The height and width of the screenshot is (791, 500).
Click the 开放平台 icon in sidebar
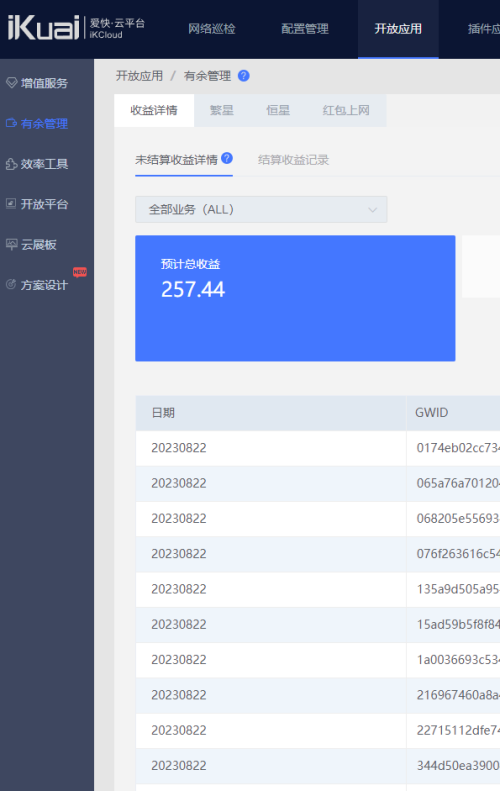point(11,204)
